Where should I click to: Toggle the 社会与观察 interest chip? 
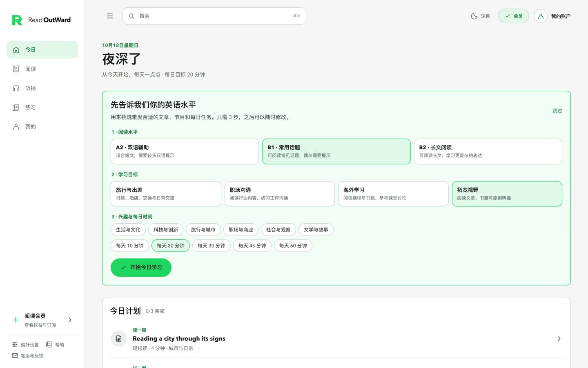(x=278, y=230)
